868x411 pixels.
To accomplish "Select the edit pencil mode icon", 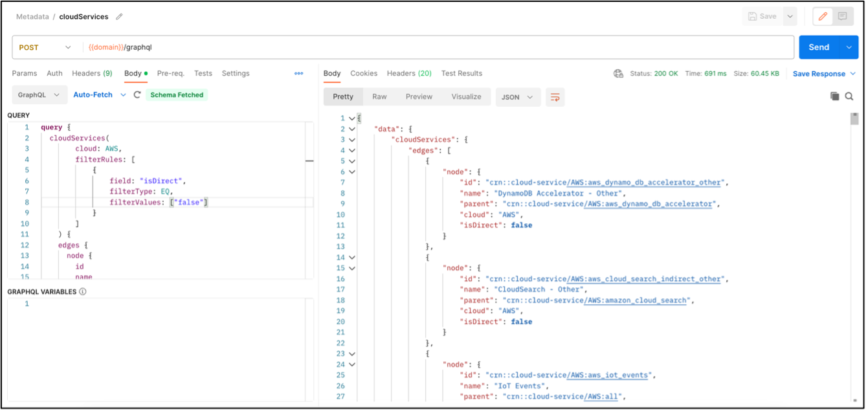I will [x=823, y=16].
